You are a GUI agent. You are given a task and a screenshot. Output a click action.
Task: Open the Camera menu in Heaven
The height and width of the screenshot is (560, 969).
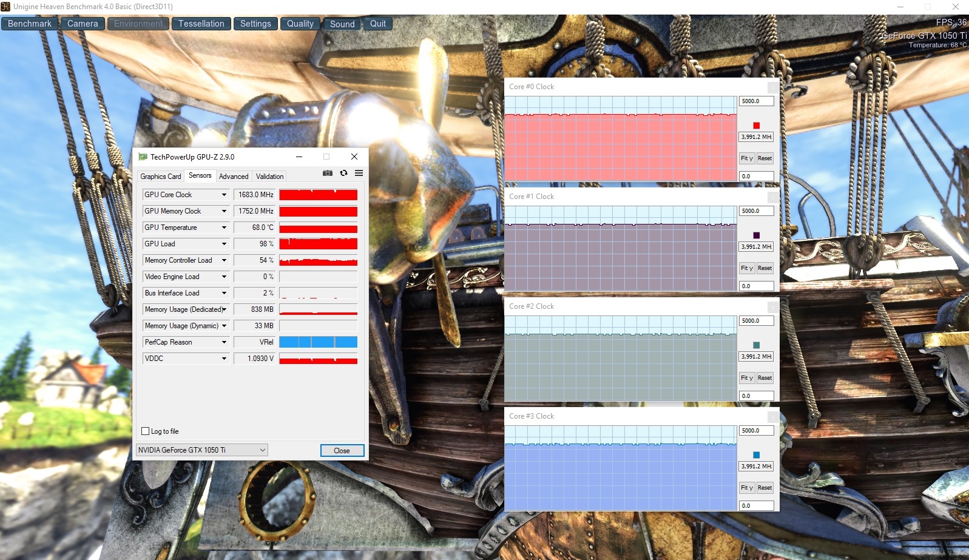[x=83, y=24]
